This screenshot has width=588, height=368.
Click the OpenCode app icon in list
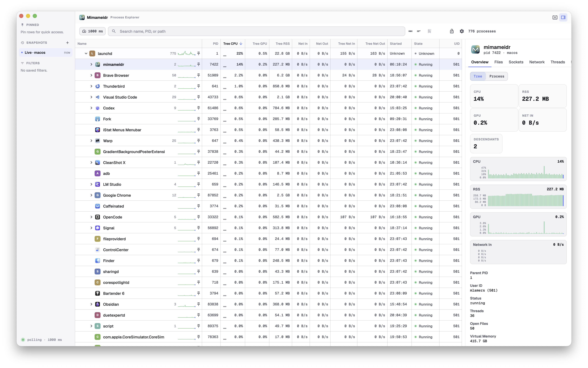98,217
